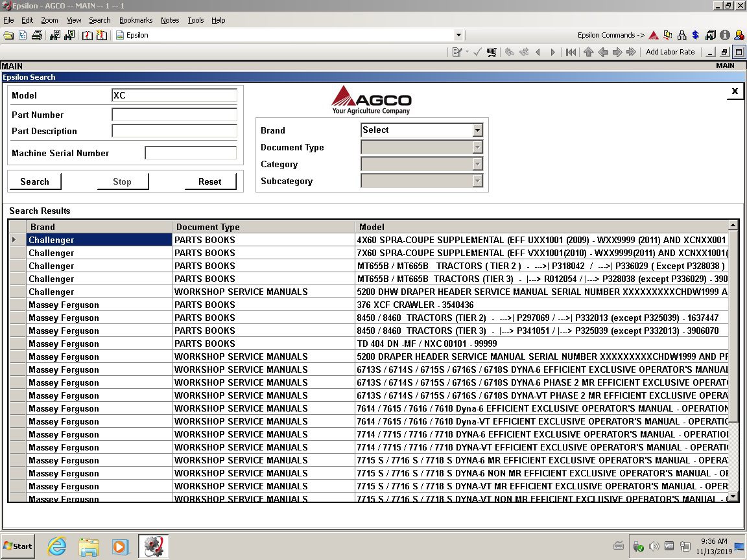Click the Brand column header
747x560 pixels.
click(x=99, y=227)
